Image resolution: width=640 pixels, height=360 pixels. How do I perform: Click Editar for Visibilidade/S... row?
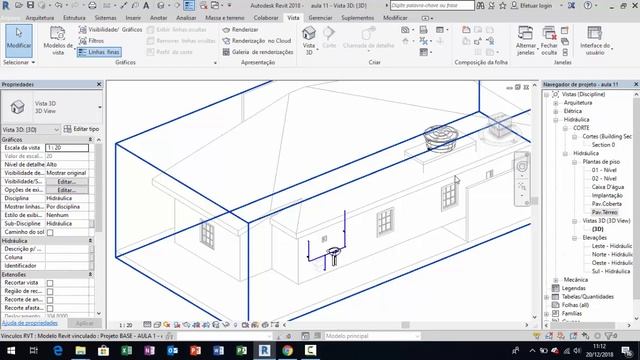[67, 182]
